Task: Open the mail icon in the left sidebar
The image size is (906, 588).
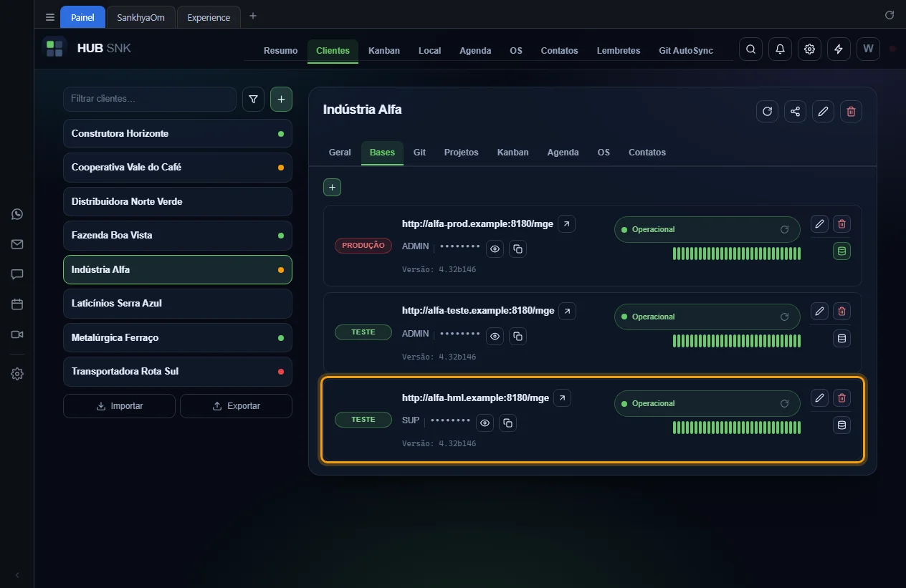Action: coord(17,244)
